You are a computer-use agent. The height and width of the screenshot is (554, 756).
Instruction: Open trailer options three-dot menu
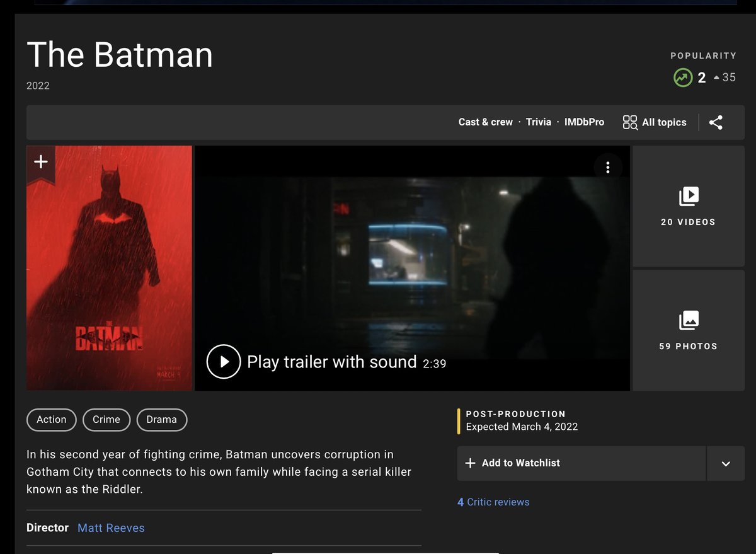[x=608, y=167]
